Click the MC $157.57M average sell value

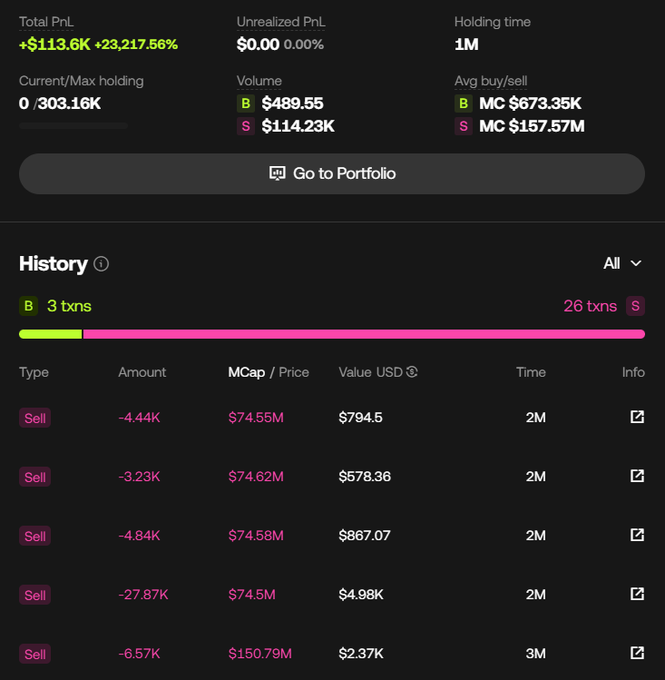click(532, 126)
